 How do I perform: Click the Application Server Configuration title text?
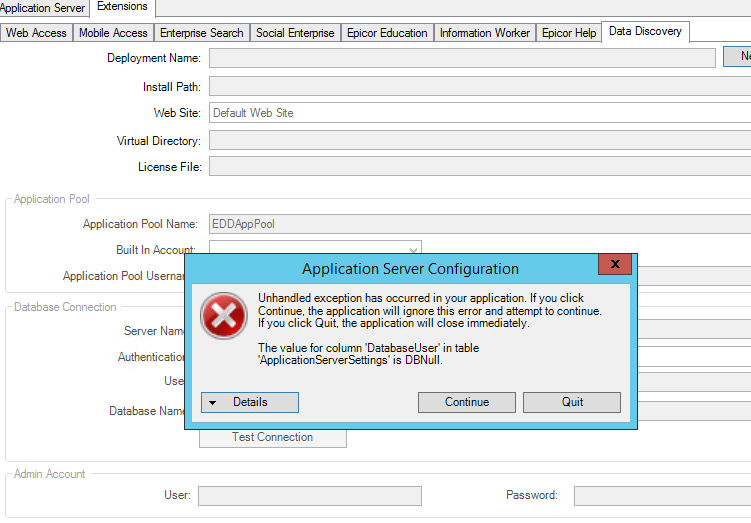[x=410, y=269]
